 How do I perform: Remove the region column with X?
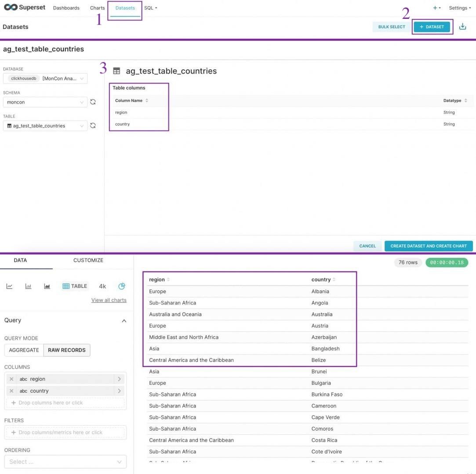pyautogui.click(x=11, y=379)
